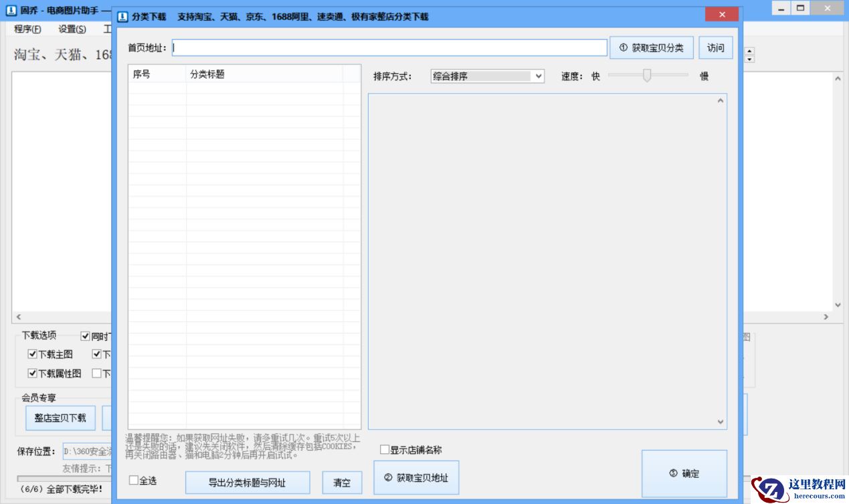The height and width of the screenshot is (504, 849).
Task: Maximize the 固乔 main window
Action: coord(800,8)
